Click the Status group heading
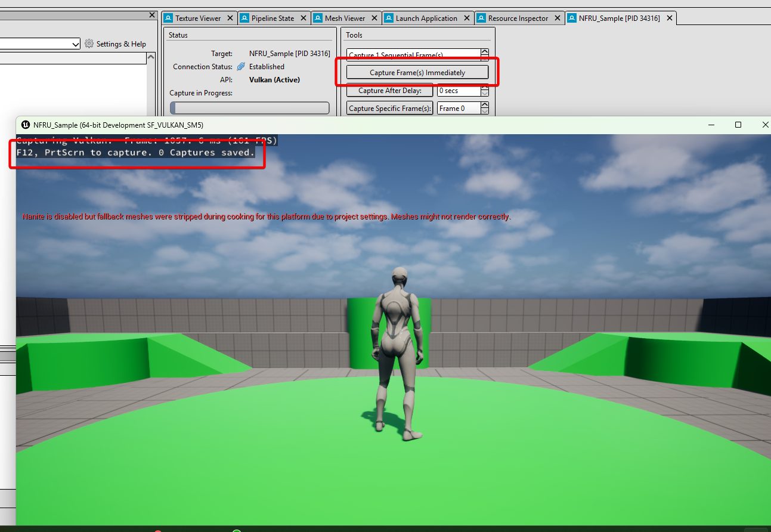The image size is (771, 532). (x=178, y=35)
